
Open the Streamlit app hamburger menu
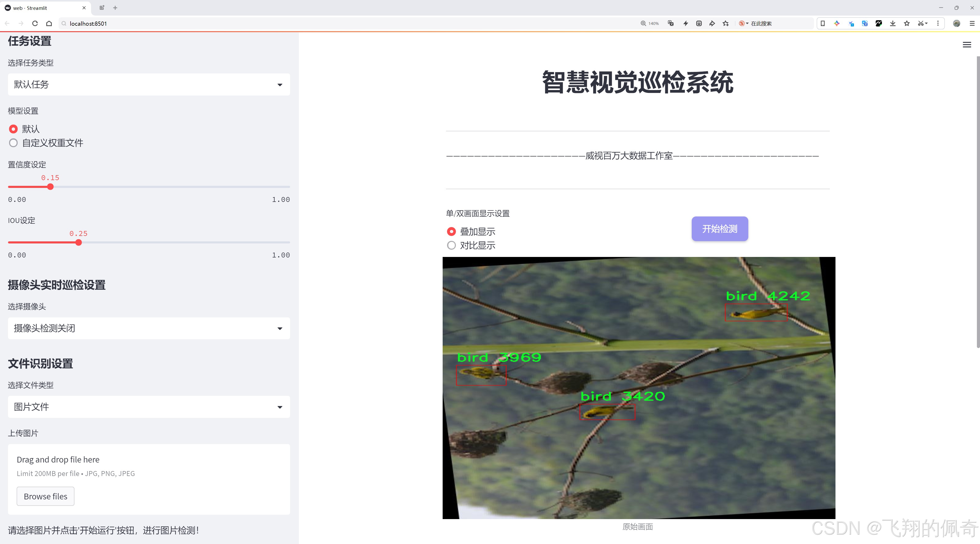[967, 45]
